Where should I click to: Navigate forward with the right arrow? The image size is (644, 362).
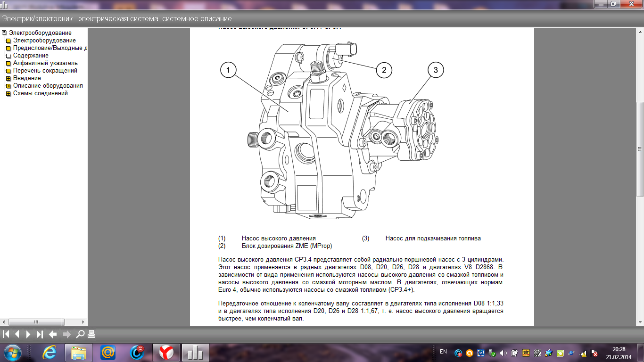pyautogui.click(x=67, y=334)
